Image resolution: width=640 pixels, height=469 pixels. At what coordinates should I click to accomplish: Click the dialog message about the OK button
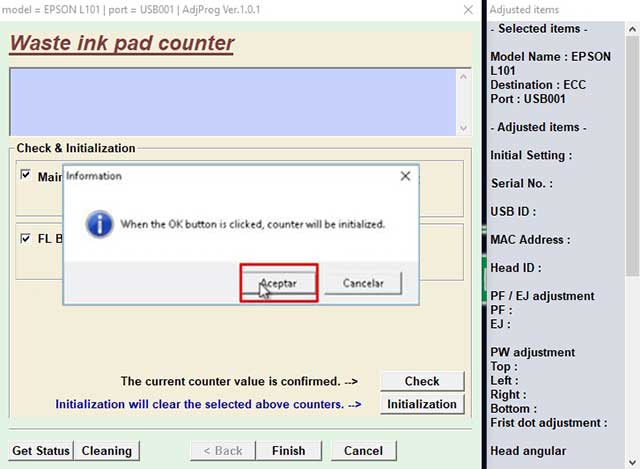click(253, 224)
